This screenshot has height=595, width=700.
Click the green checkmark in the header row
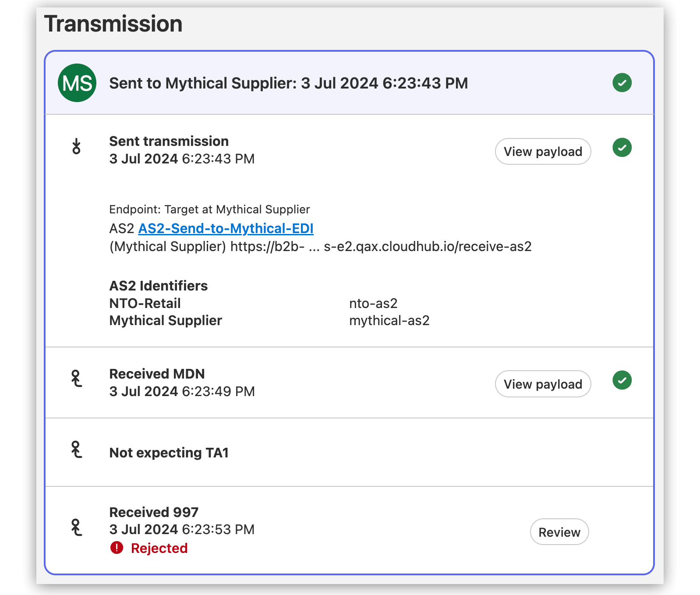coord(622,83)
